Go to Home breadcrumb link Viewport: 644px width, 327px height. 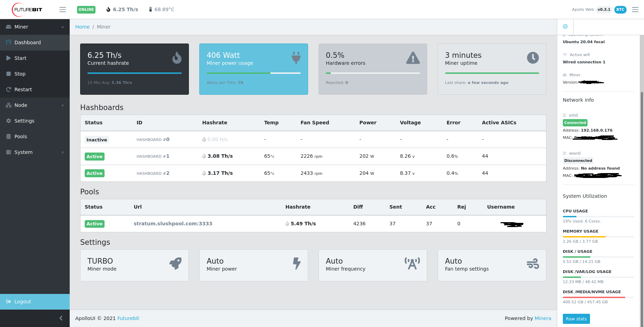[x=82, y=27]
